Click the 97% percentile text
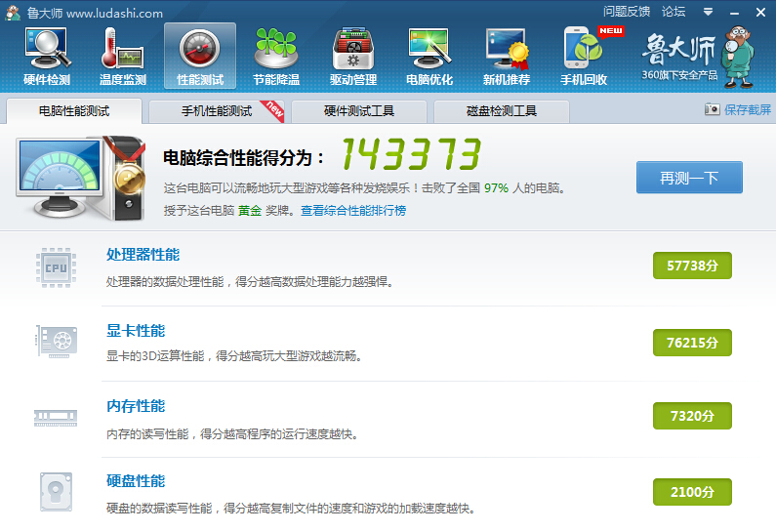The height and width of the screenshot is (532, 776). point(496,188)
